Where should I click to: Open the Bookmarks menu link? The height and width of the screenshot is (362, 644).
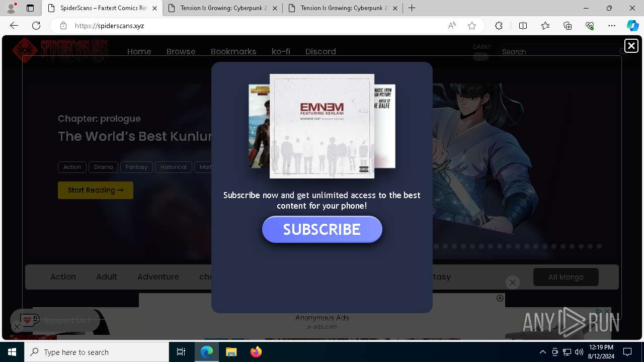pos(233,51)
